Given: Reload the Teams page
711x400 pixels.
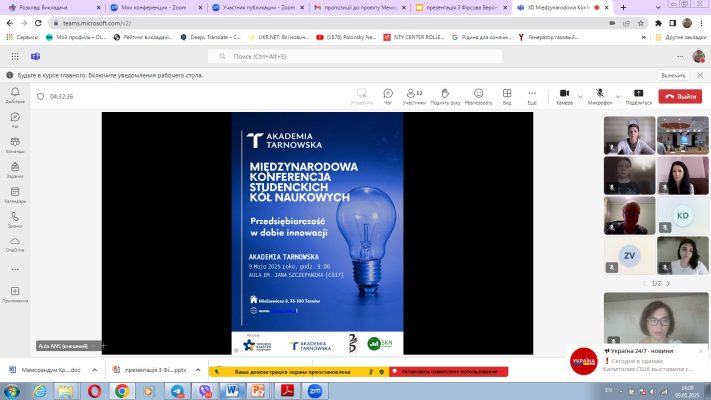Looking at the screenshot, I should (x=38, y=23).
